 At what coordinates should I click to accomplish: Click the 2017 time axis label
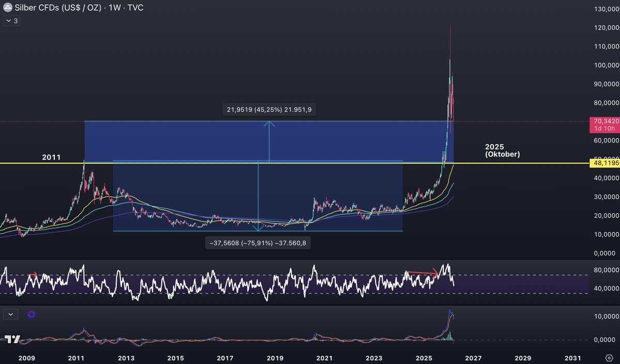click(x=225, y=358)
